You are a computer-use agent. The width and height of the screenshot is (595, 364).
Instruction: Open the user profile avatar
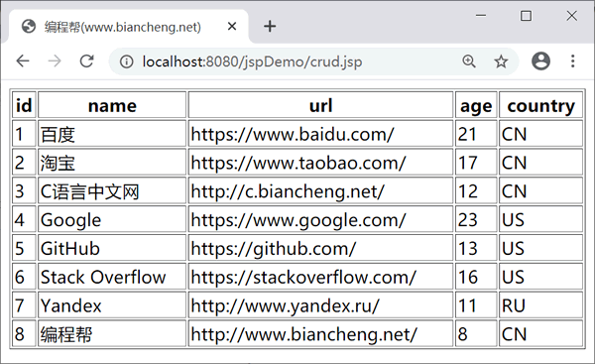pyautogui.click(x=541, y=61)
